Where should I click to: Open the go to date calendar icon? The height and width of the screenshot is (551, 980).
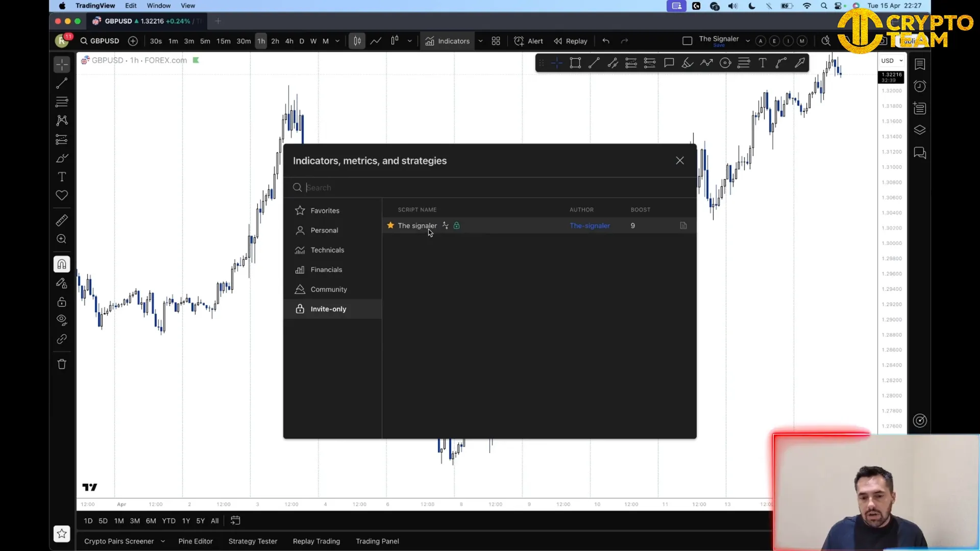(235, 521)
